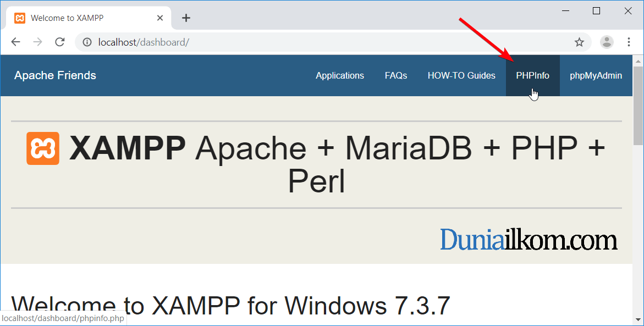
Task: Click the vertical scrollbar thumb
Action: coord(638,106)
